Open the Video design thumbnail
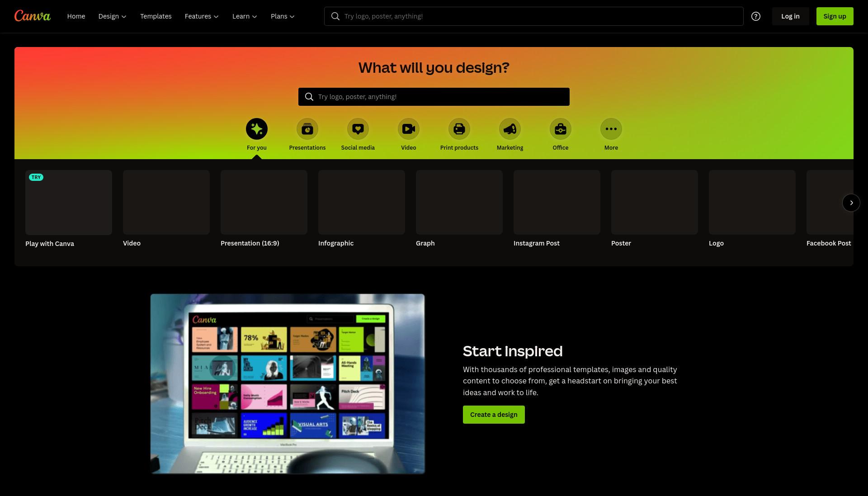 click(x=166, y=202)
